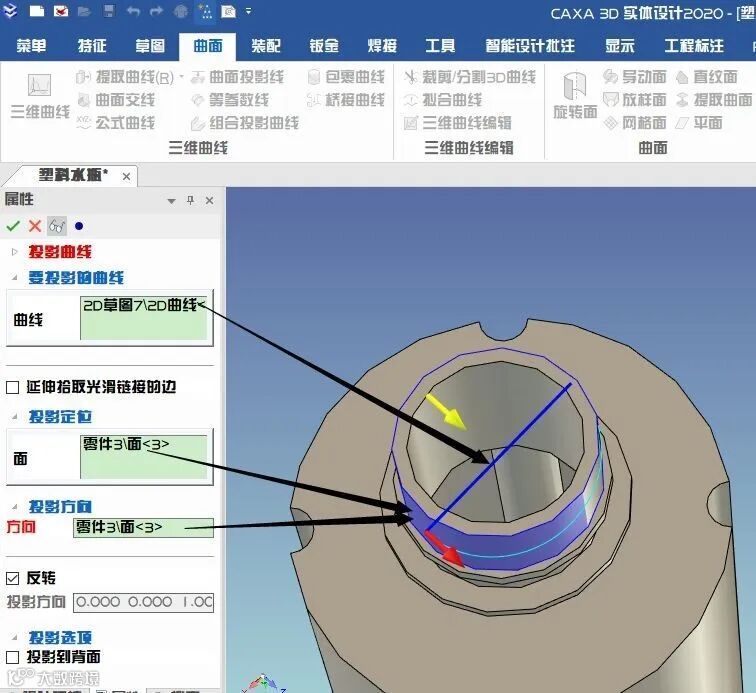Enable 投影到背面 checkbox
The image size is (756, 693).
point(13,657)
